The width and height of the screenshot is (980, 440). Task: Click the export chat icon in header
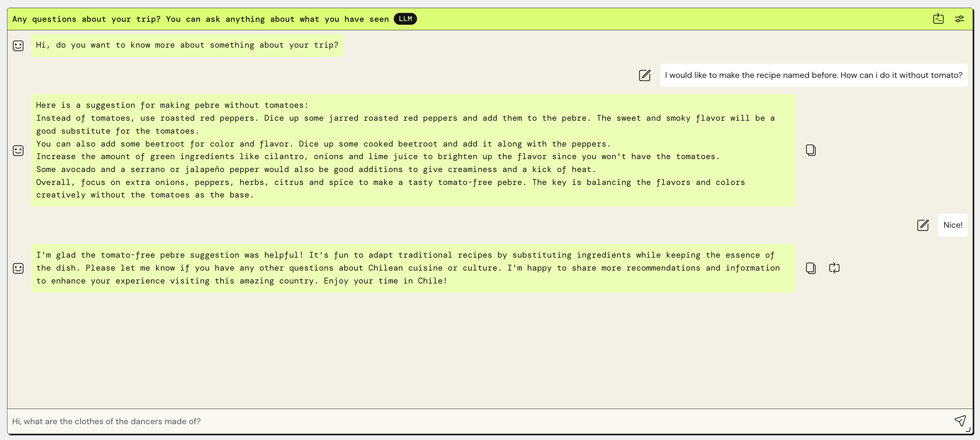(938, 19)
